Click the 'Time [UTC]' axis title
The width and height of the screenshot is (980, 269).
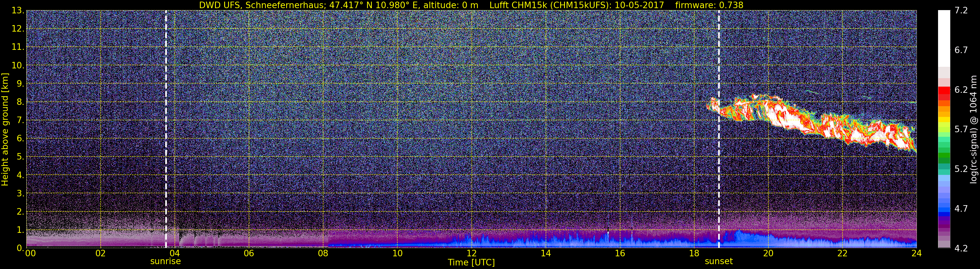point(471,262)
